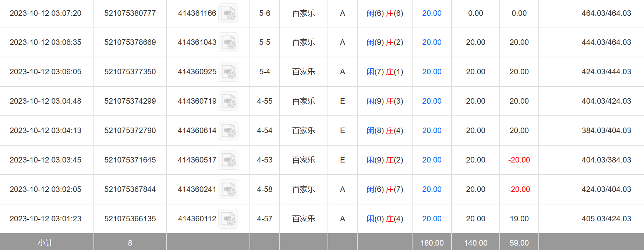
Task: Open video replay icon for round 414360719
Action: [x=228, y=101]
